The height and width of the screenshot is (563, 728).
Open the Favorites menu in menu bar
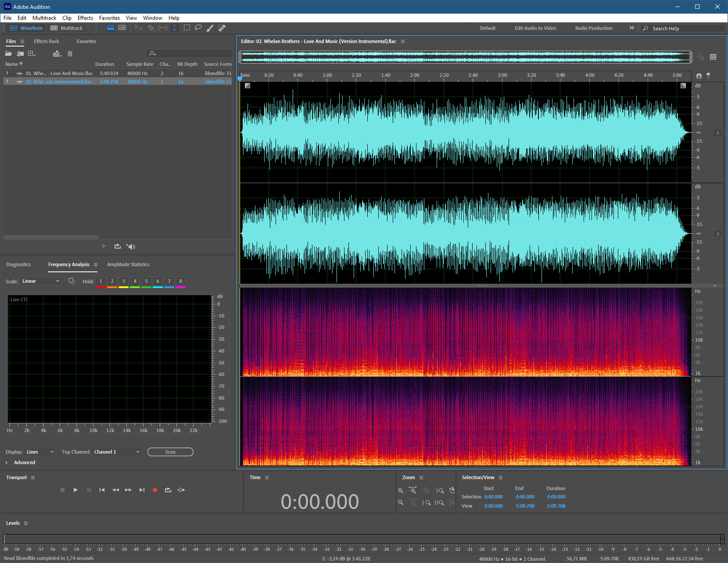click(109, 18)
